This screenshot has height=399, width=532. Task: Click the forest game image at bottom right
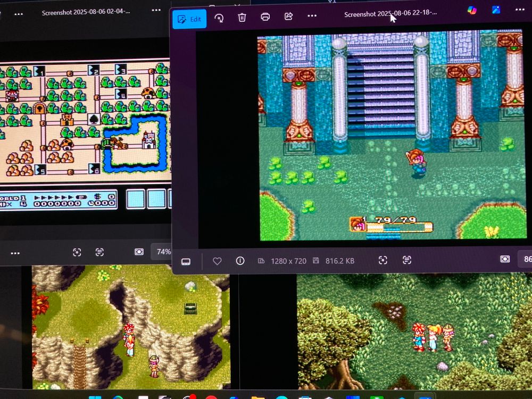pyautogui.click(x=414, y=331)
